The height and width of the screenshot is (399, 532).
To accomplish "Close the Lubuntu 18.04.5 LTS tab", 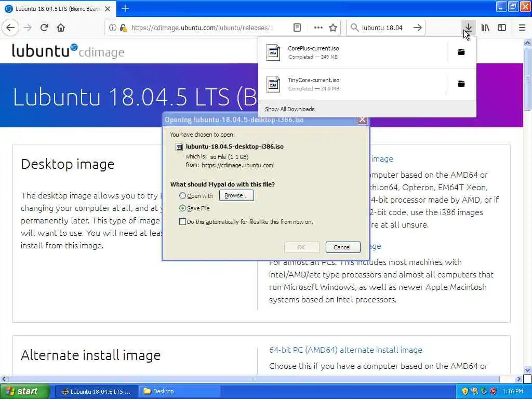I will (x=108, y=9).
